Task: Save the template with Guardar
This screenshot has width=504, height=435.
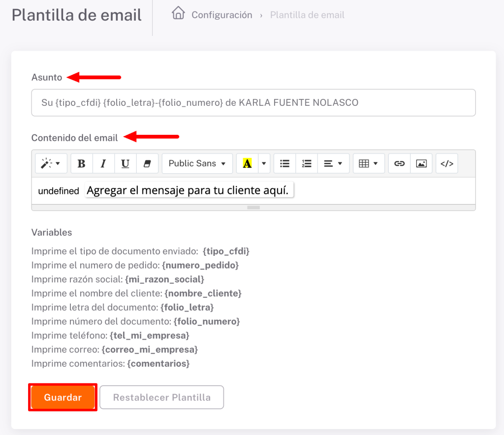Action: pyautogui.click(x=63, y=397)
